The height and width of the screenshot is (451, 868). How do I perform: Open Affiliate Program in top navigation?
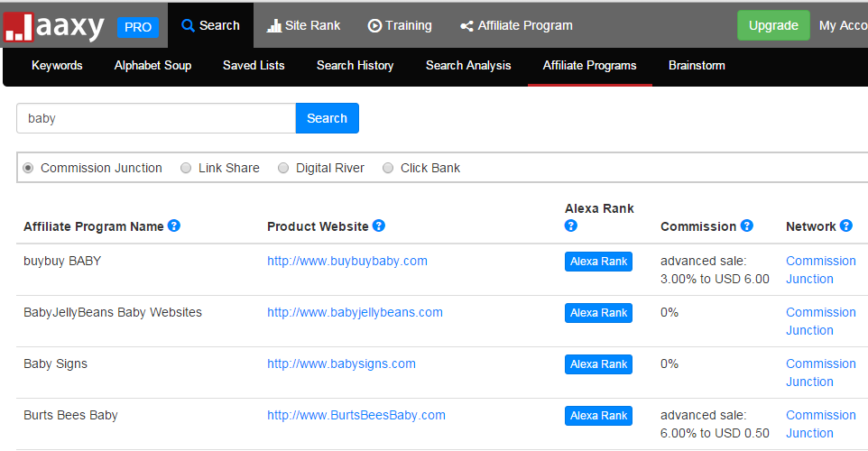point(516,25)
